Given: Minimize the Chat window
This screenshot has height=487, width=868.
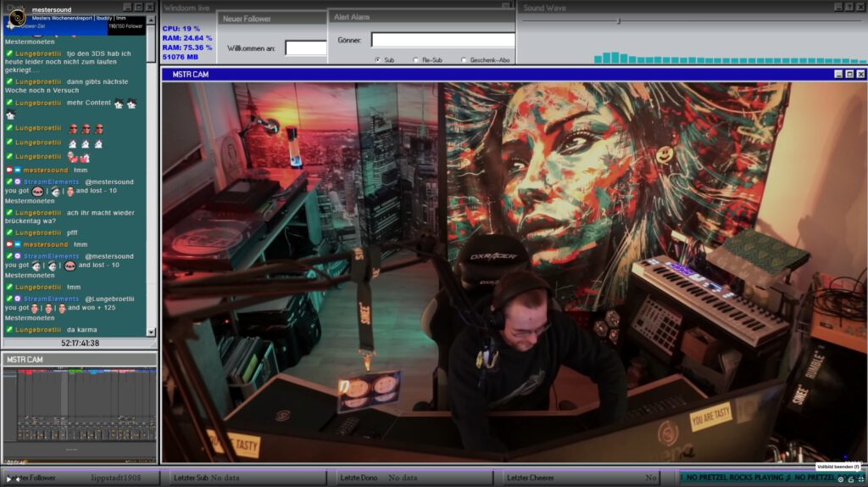Looking at the screenshot, I should pos(127,7).
